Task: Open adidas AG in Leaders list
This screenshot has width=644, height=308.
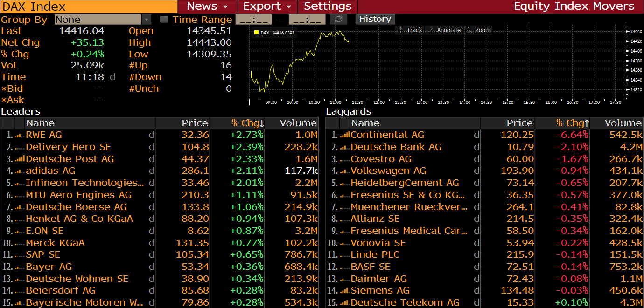Action: click(x=50, y=171)
